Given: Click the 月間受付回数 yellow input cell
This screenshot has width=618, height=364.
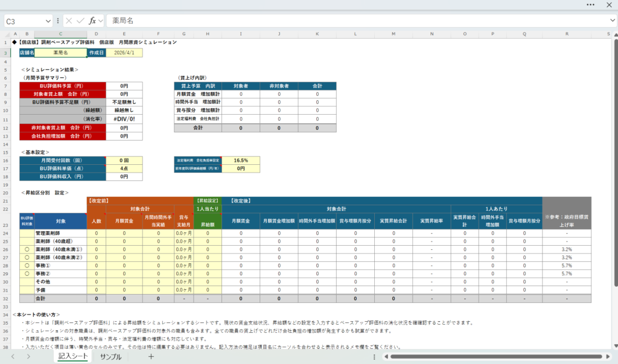Looking at the screenshot, I should (124, 160).
